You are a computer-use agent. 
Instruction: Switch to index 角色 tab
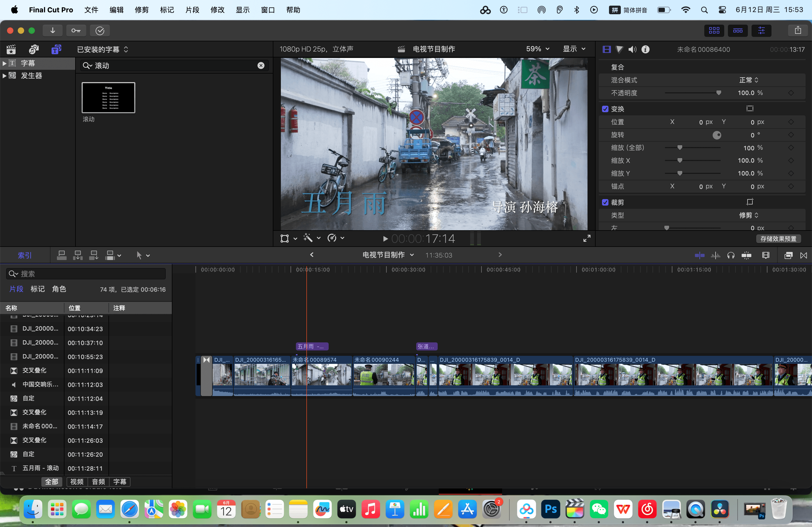pyautogui.click(x=59, y=289)
